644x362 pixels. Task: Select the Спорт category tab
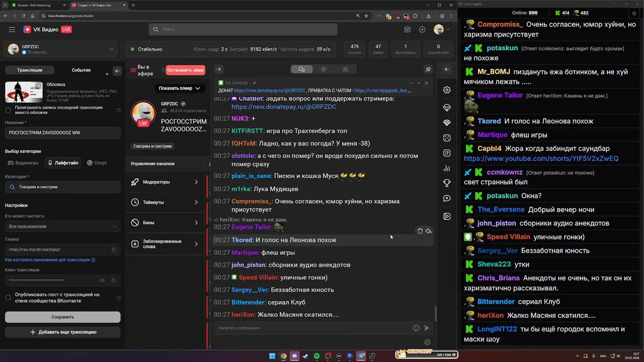[x=97, y=163]
